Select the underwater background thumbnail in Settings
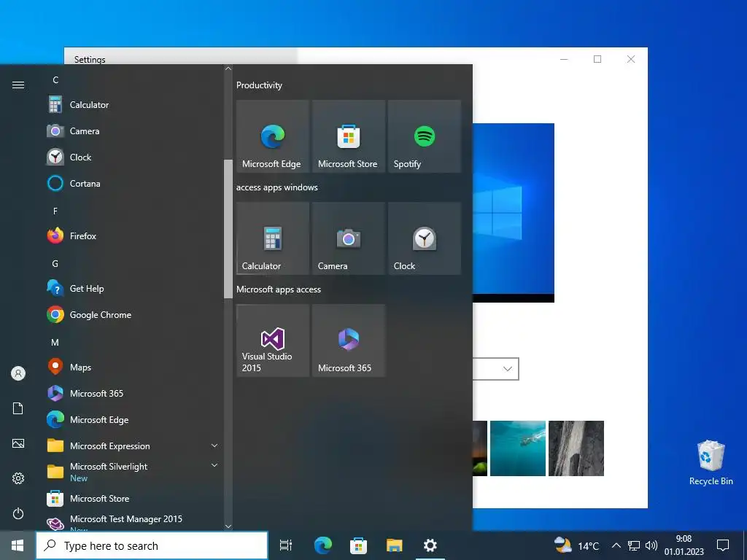Screen dimensions: 747x560 [518, 448]
